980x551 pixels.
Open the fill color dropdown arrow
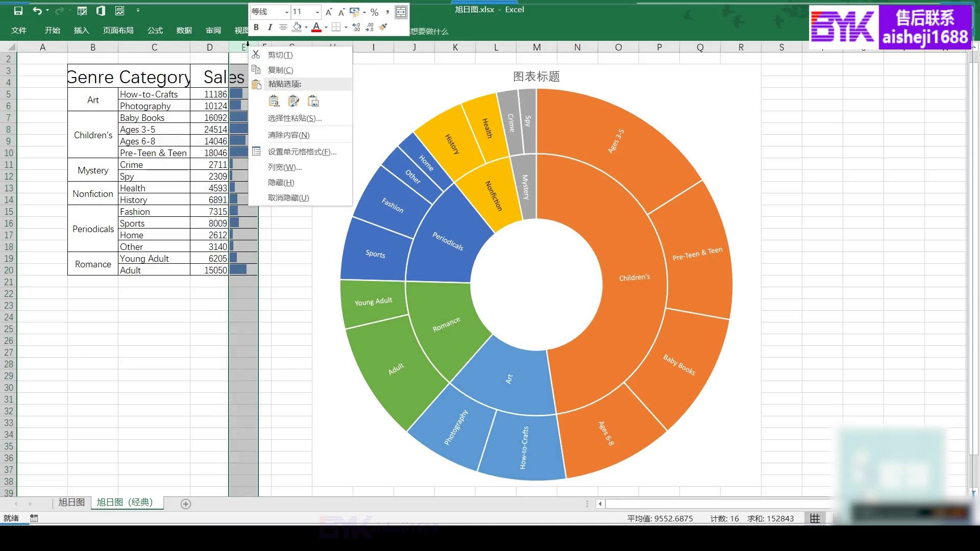click(x=307, y=27)
